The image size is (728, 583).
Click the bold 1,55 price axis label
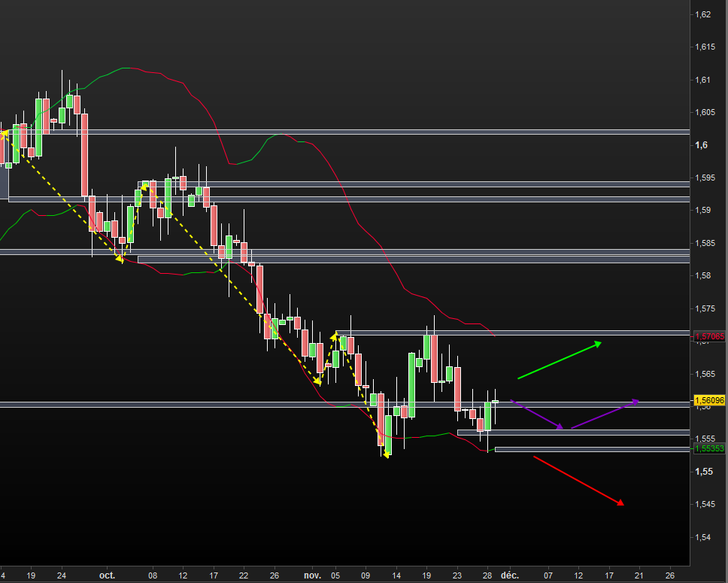(703, 472)
